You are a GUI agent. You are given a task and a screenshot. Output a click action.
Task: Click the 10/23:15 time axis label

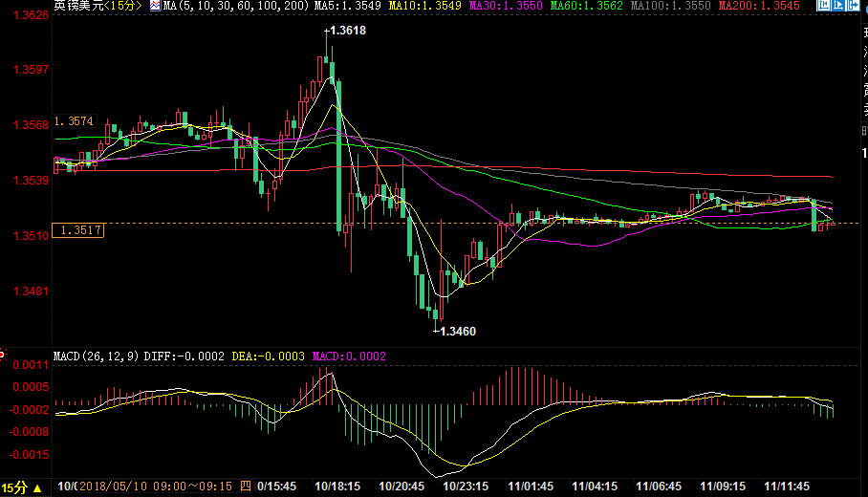click(x=466, y=486)
